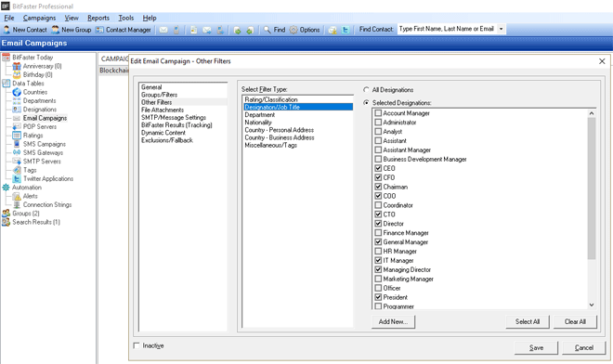The width and height of the screenshot is (613, 364).
Task: Select Nationality filter type
Action: coord(297,123)
